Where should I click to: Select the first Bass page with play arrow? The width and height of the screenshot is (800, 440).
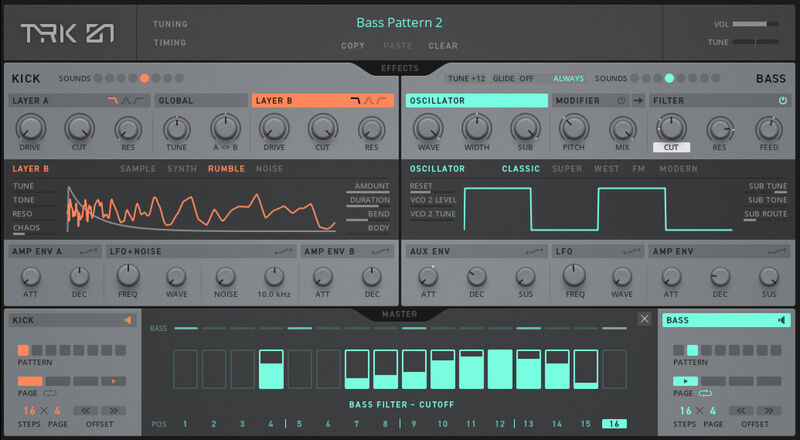tap(685, 381)
